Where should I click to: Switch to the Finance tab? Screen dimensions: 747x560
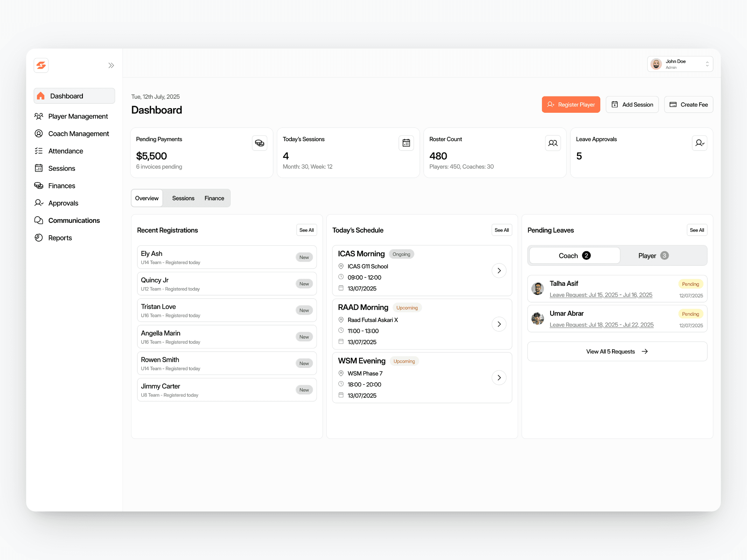(214, 198)
